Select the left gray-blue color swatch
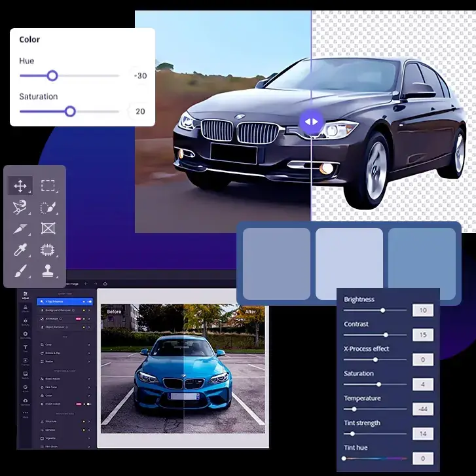The height and width of the screenshot is (476, 476). pyautogui.click(x=276, y=264)
